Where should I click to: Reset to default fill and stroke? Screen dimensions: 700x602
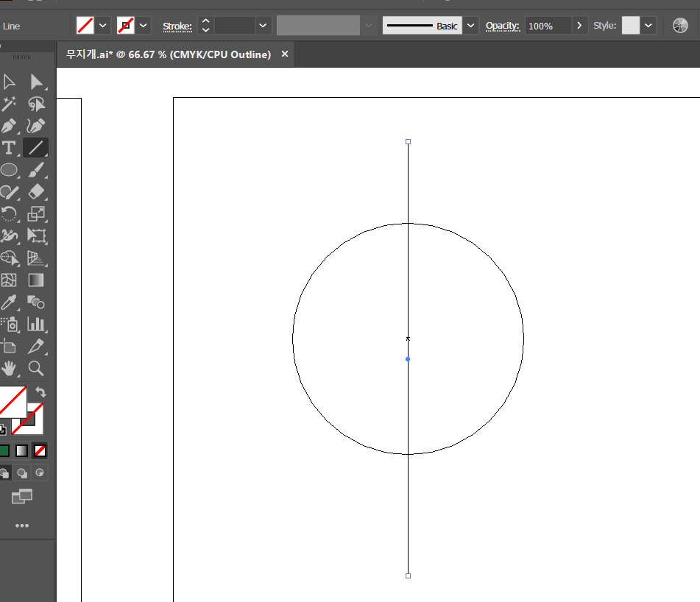3,430
